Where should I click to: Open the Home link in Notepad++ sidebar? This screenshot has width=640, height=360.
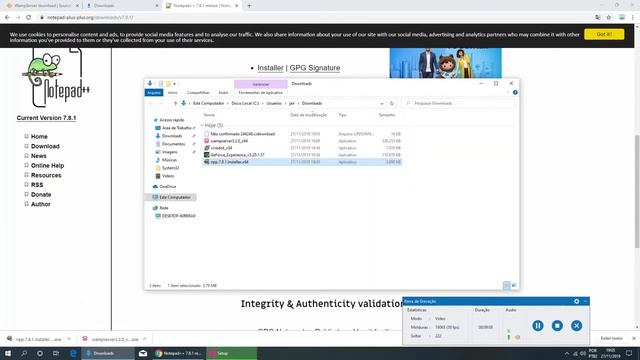(39, 136)
